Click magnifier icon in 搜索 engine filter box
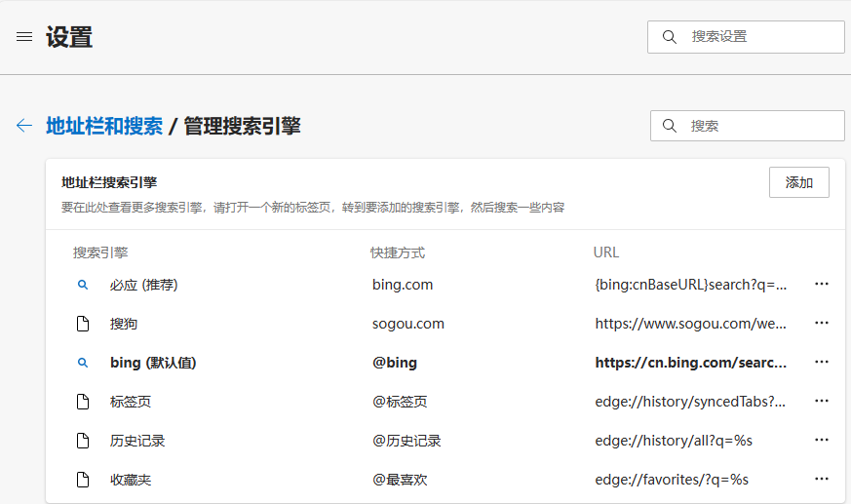The image size is (851, 504). [x=670, y=126]
